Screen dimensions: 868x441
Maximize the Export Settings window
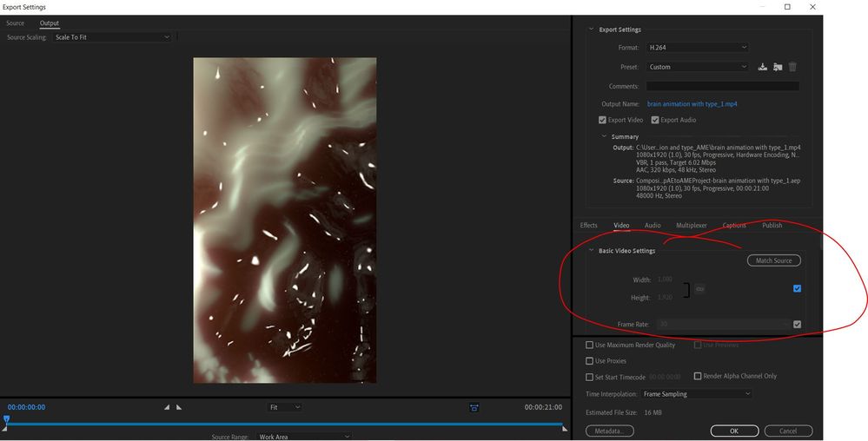click(x=787, y=7)
